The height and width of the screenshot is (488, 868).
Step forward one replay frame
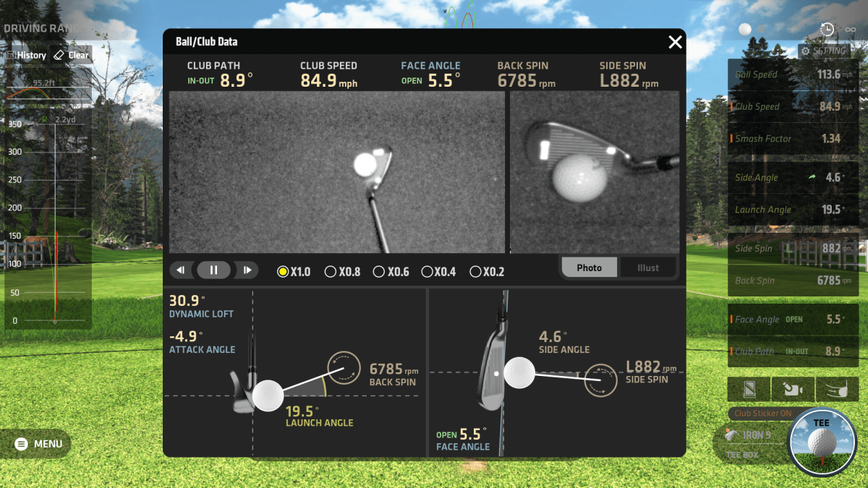247,270
